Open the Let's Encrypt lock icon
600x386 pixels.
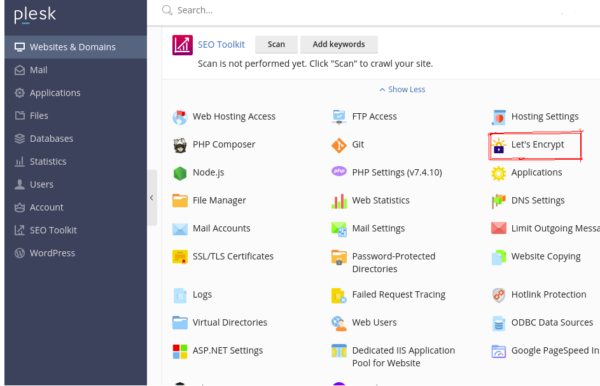498,145
